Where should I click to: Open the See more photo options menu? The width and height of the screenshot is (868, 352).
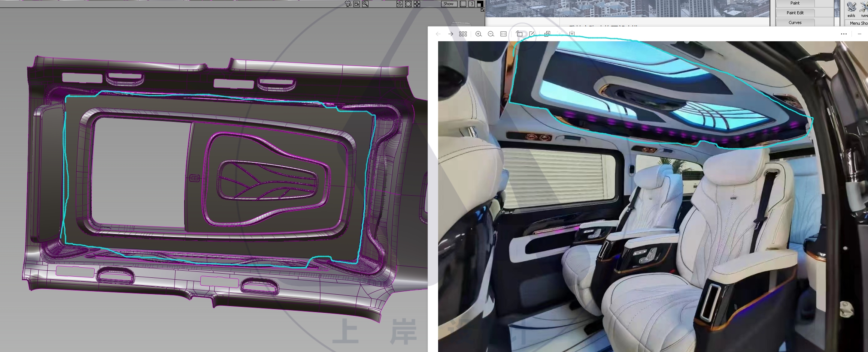pyautogui.click(x=843, y=34)
